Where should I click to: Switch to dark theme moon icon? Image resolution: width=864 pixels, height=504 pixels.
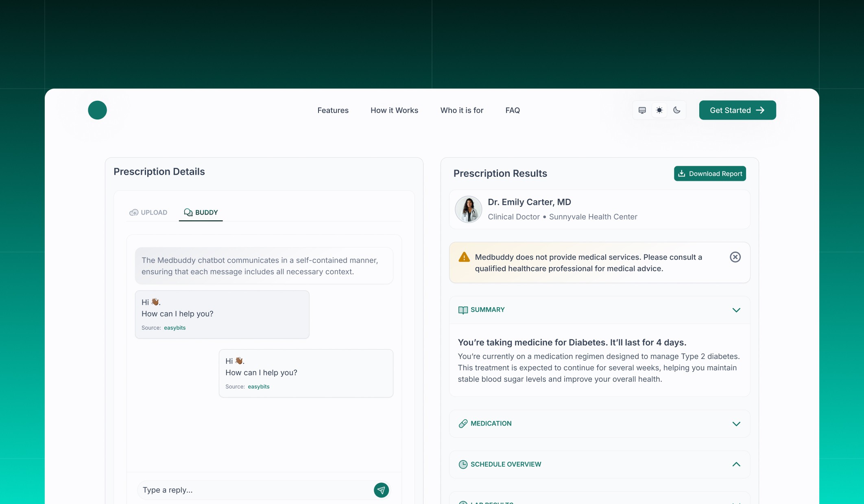677,110
